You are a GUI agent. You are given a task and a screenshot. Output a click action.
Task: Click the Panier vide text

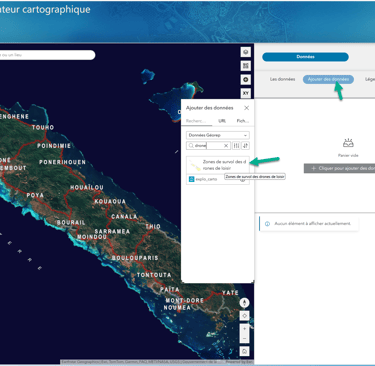click(x=348, y=156)
